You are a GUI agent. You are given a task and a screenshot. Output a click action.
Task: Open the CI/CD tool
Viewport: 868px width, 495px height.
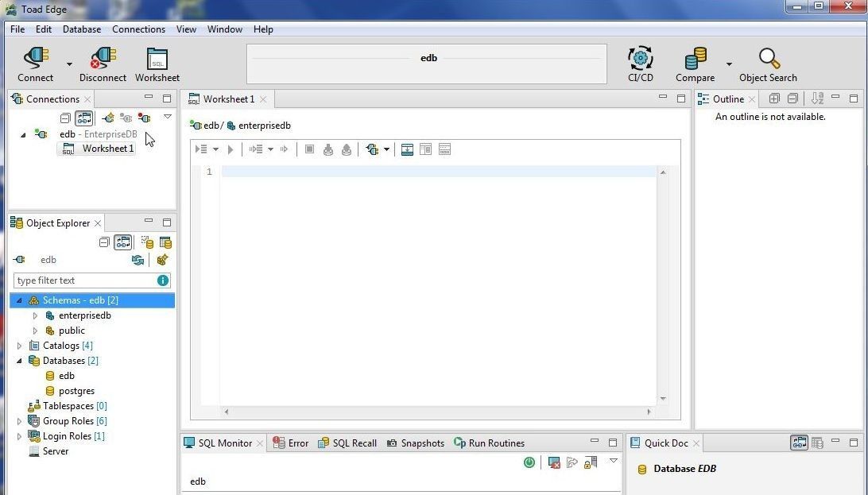(x=641, y=64)
